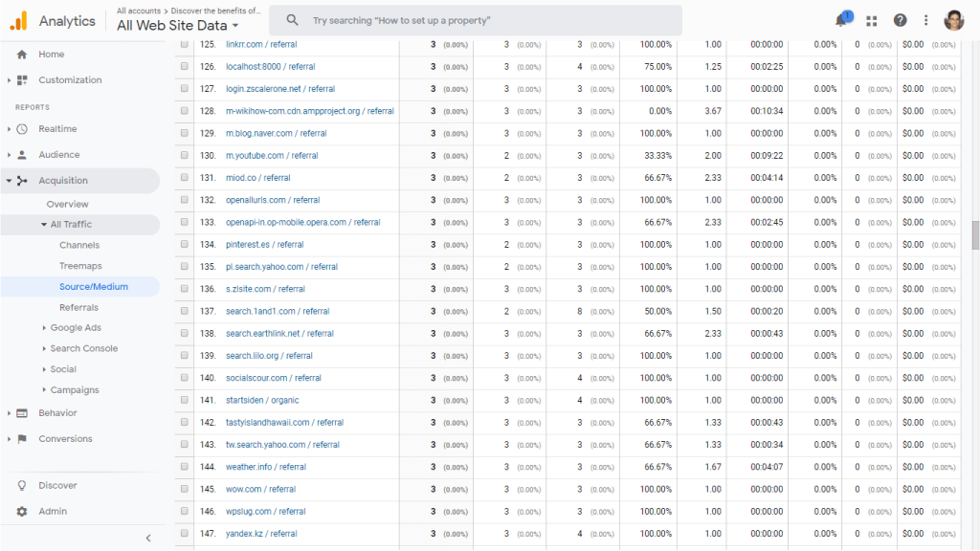Tick the checkbox for row 147 yandex.kz
Viewport: 980px width, 551px height.
pyautogui.click(x=185, y=534)
